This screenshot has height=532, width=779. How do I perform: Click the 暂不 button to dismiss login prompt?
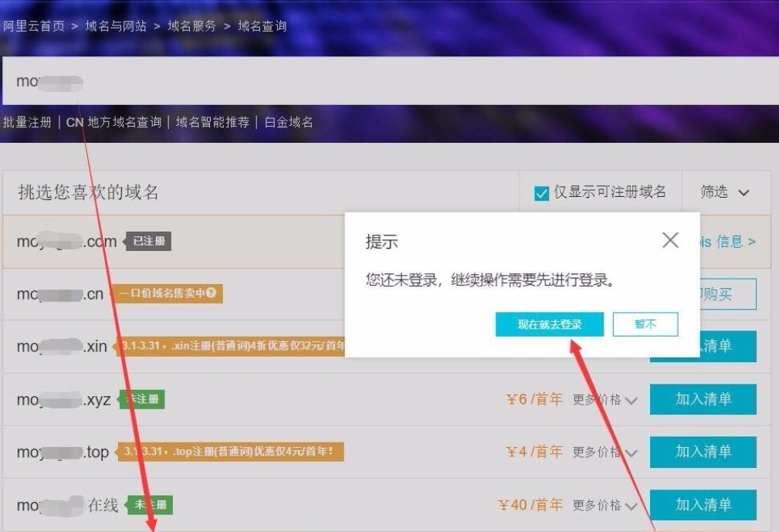click(x=645, y=324)
